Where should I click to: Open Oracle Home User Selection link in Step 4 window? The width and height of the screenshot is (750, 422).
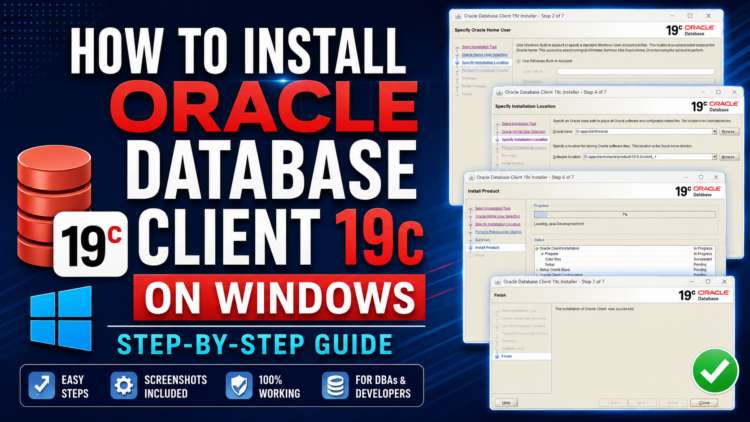click(x=524, y=132)
